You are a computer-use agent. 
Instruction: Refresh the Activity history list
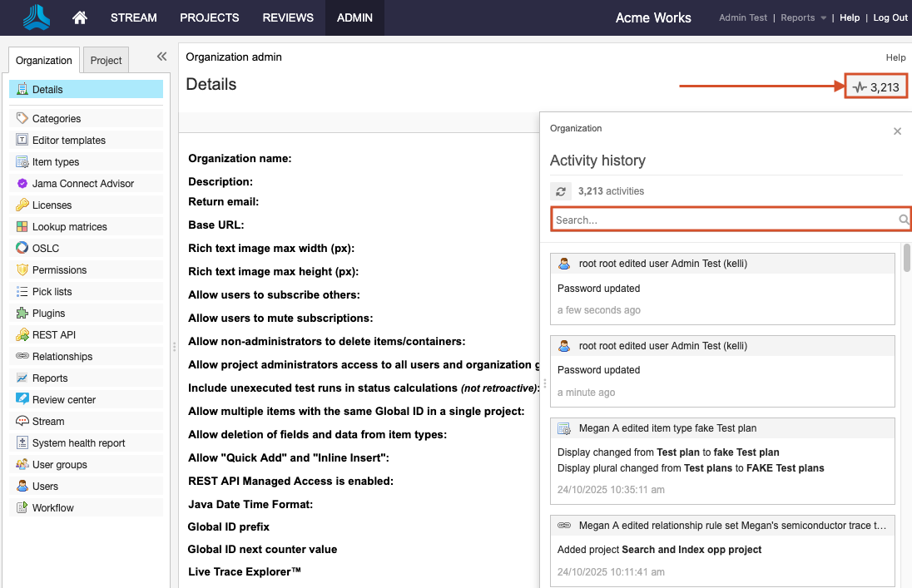tap(560, 190)
